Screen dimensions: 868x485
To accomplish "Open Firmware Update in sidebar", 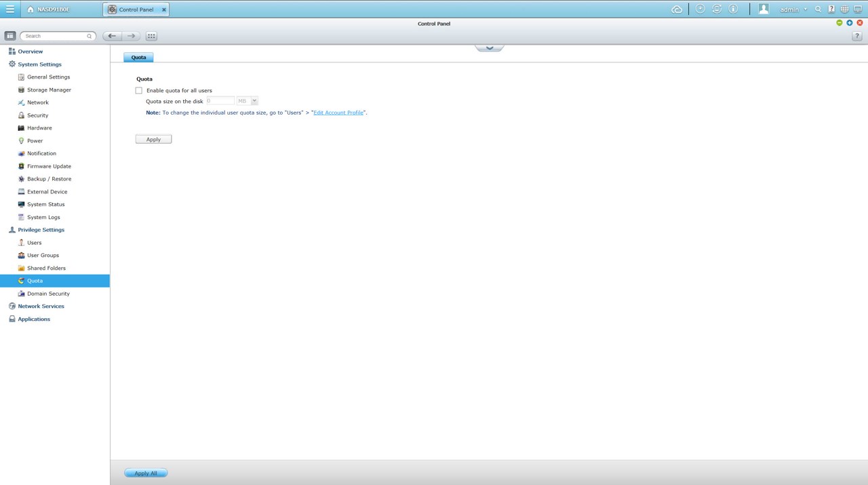I will pos(49,166).
